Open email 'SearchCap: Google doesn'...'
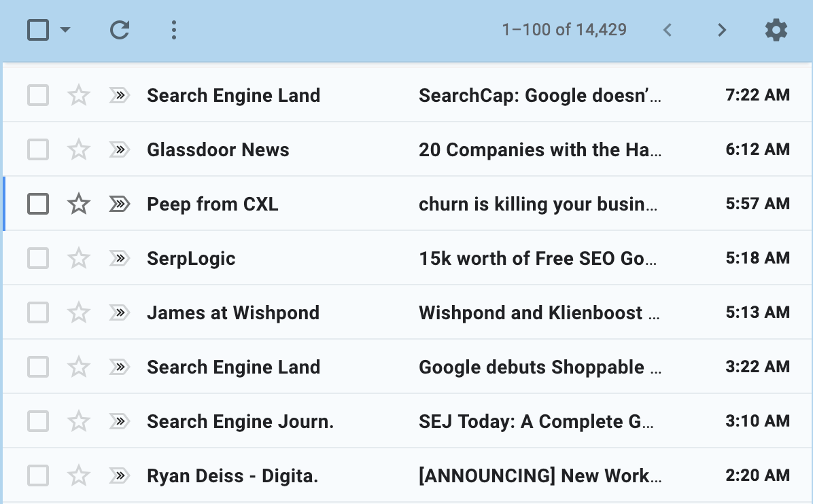Screen dimensions: 813x504 pyautogui.click(x=540, y=95)
